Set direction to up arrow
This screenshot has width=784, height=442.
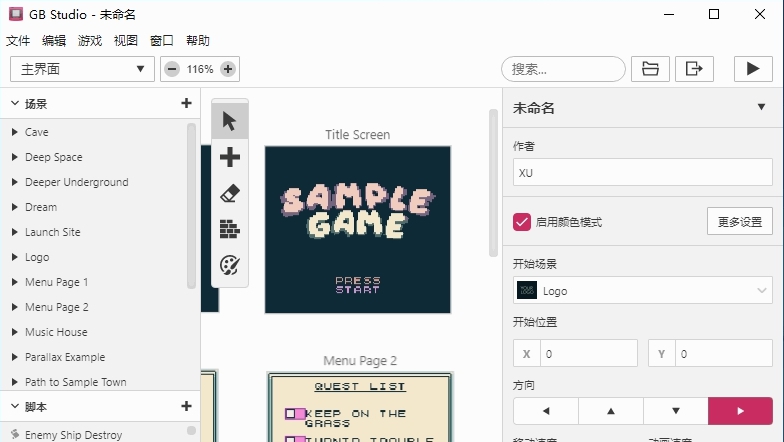point(611,411)
